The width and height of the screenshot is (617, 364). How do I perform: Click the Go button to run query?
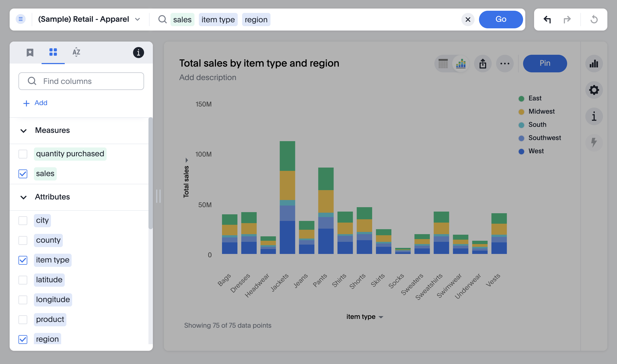tap(501, 19)
